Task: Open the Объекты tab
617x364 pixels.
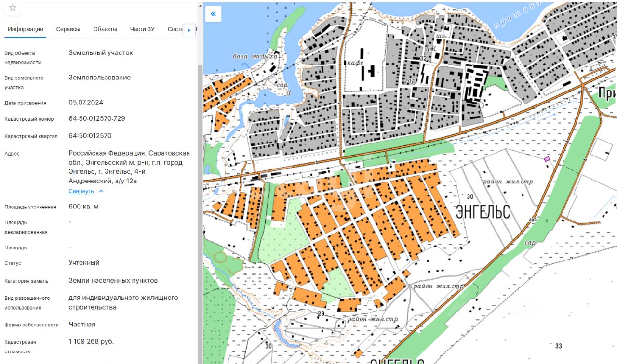Action: click(x=105, y=29)
